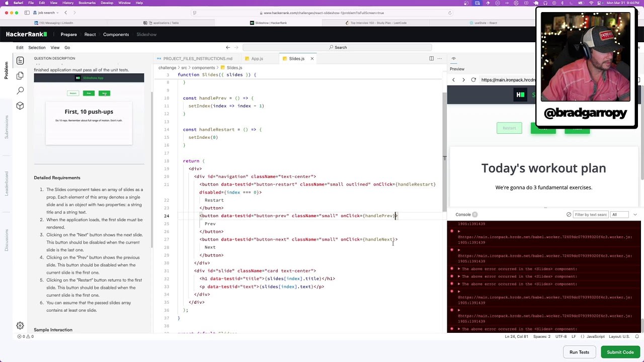The image size is (644, 362).
Task: Open the Problem vertical side tab
Action: [x=7, y=70]
